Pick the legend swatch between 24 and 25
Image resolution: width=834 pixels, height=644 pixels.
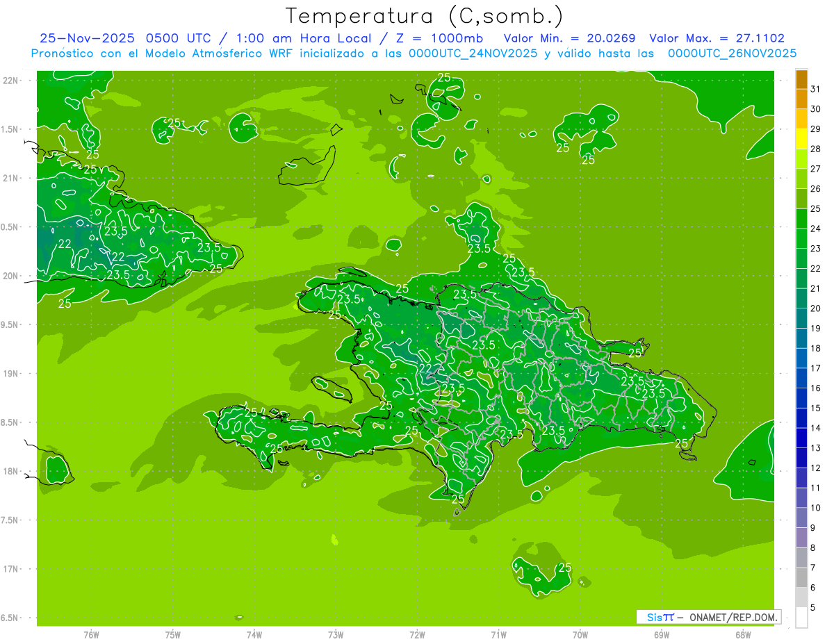(x=801, y=219)
